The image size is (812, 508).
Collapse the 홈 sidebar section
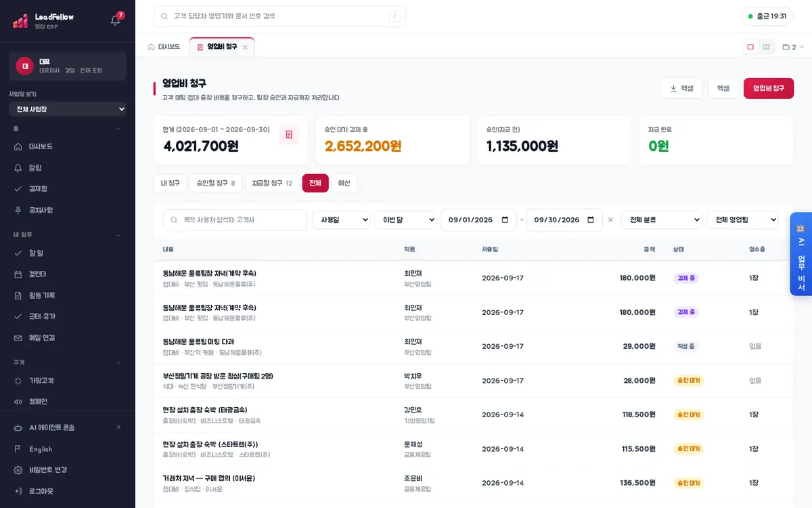(118, 129)
